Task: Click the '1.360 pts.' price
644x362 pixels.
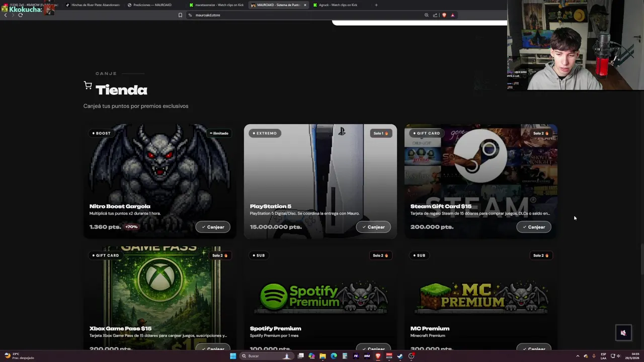Action: click(105, 227)
